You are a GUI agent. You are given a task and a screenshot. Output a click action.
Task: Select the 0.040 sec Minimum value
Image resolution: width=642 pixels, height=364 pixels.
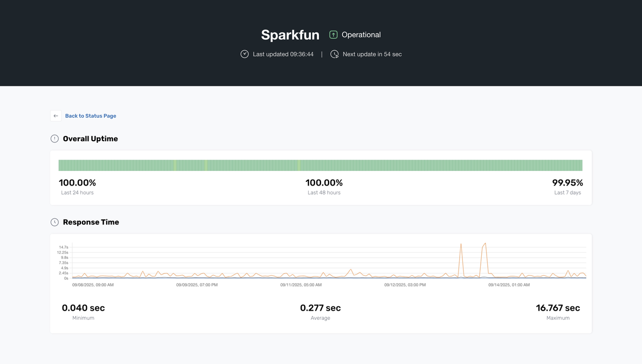click(x=83, y=307)
